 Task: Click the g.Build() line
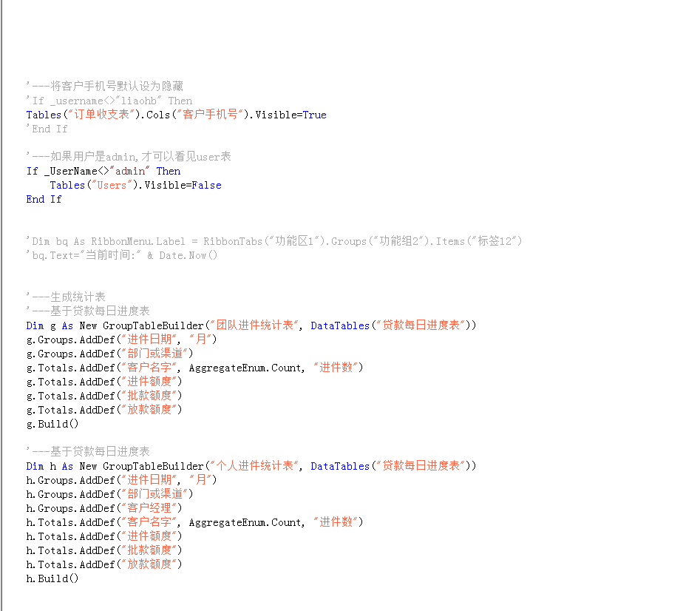(x=52, y=424)
